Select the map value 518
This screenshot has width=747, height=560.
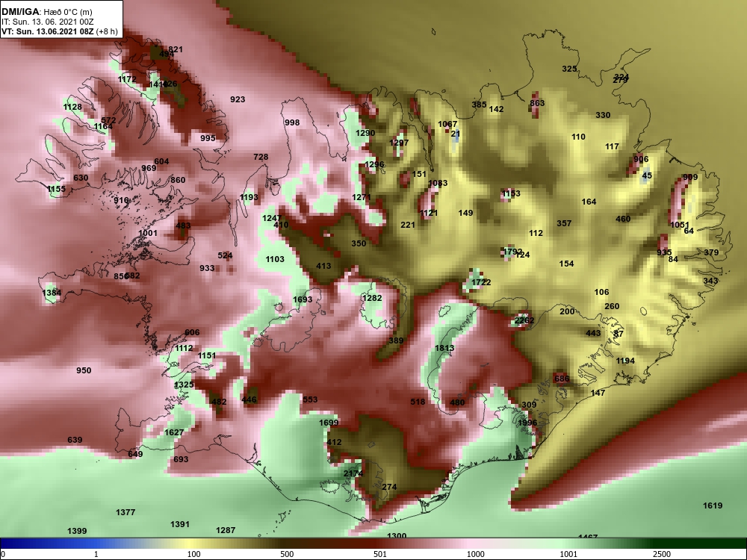click(x=418, y=402)
